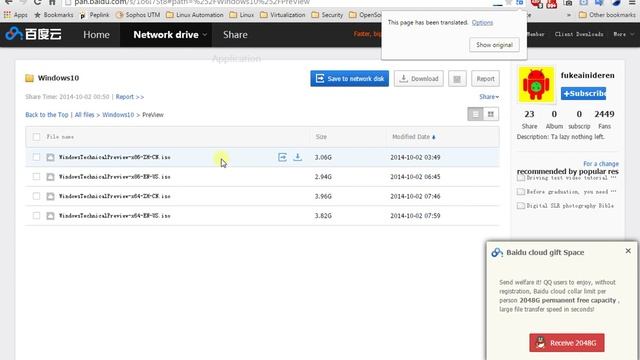The width and height of the screenshot is (640, 360).
Task: Switch to grid thumbnail view
Action: (x=491, y=114)
